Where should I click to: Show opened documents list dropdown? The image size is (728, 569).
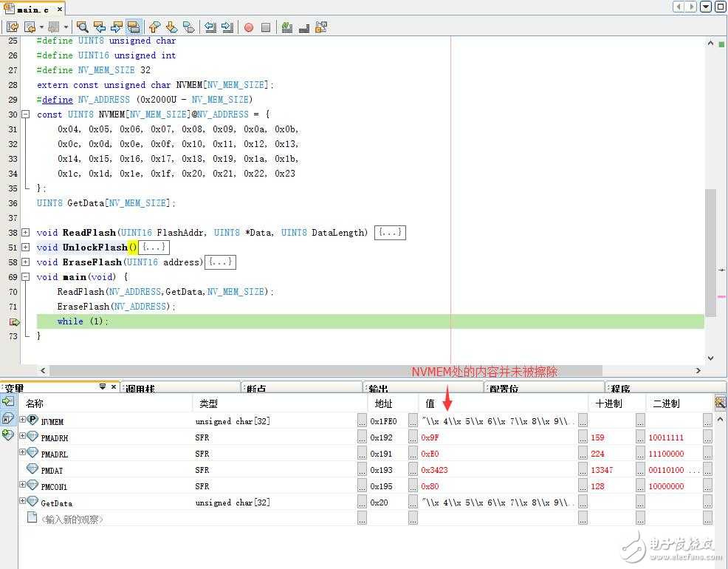point(706,7)
